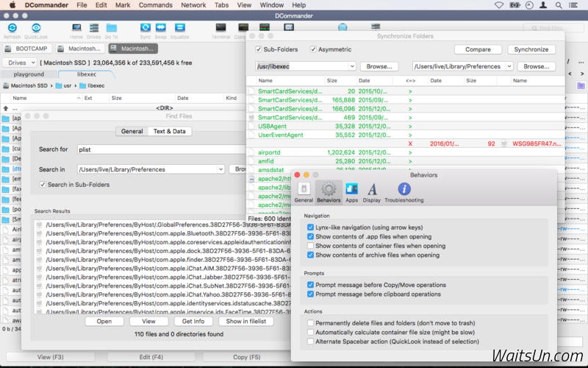Open QuickLook from the toolbar
Image resolution: width=588 pixels, height=368 pixels.
tap(36, 28)
